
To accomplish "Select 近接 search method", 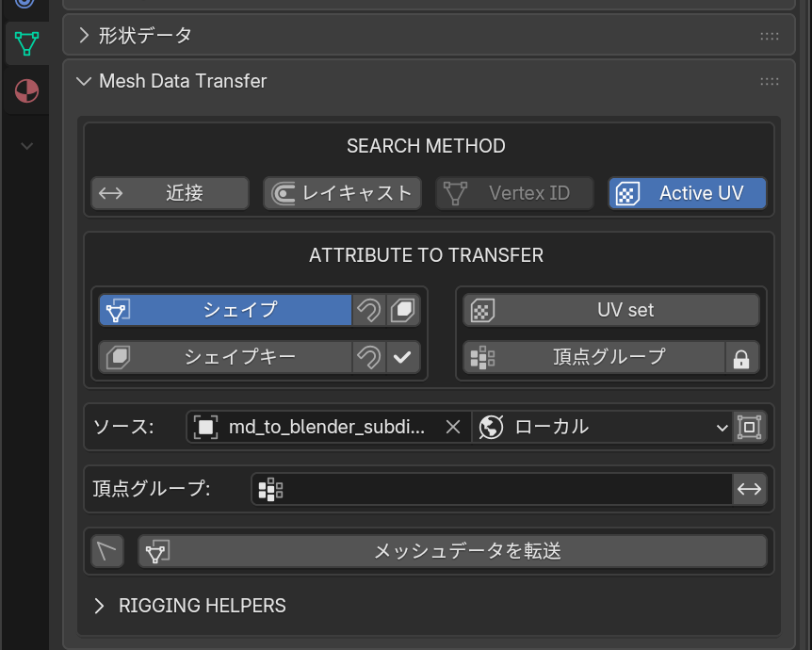I will (171, 193).
